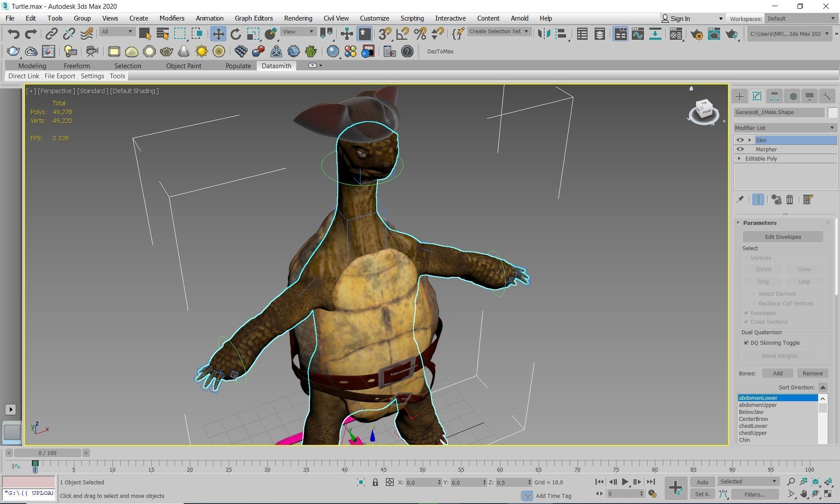Click the Help question mark icon
The height and width of the screenshot is (504, 840).
coord(407,51)
